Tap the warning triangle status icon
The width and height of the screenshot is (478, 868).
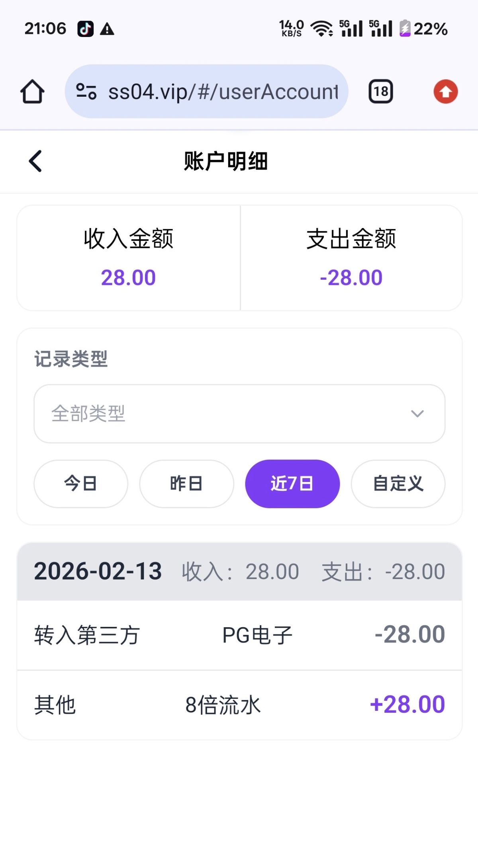pos(107,29)
